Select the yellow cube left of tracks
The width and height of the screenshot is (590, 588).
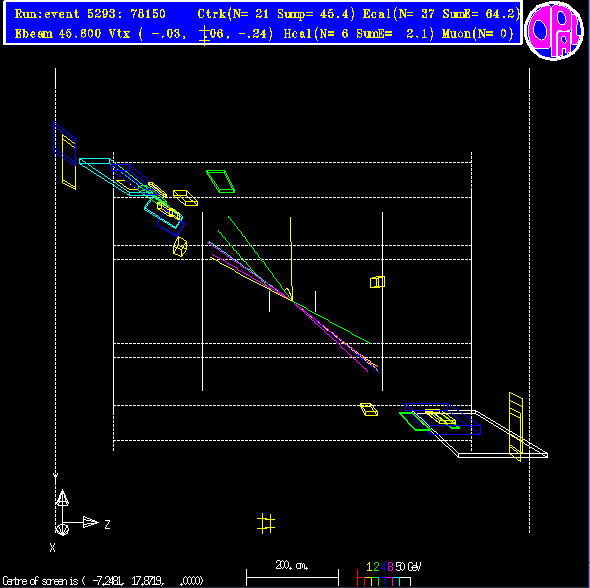coord(180,247)
